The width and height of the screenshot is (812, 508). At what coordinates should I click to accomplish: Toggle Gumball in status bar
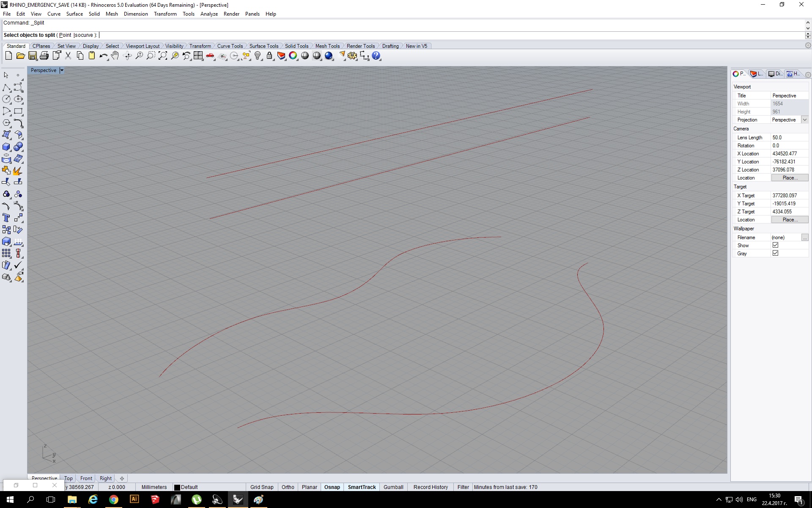(x=393, y=487)
